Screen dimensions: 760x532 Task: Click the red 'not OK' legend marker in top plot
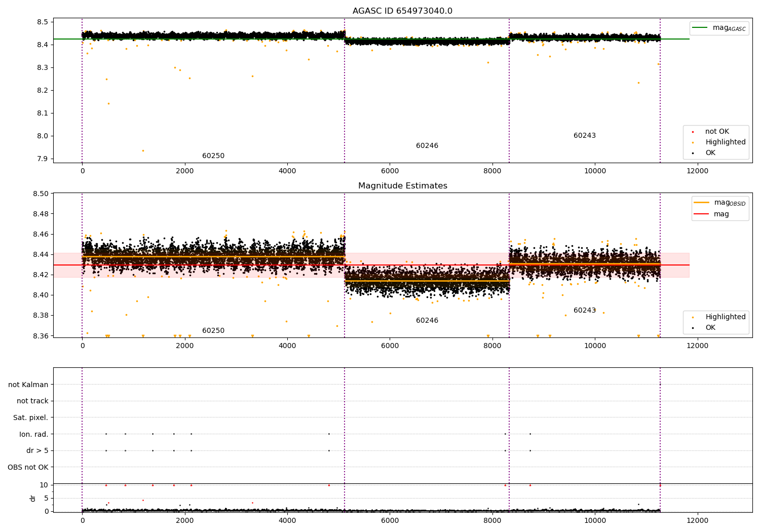pos(693,132)
